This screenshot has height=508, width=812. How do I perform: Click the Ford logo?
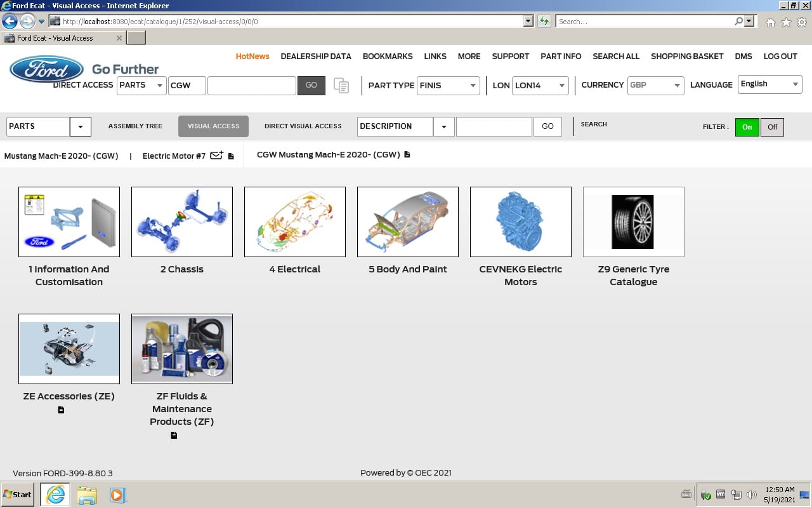(46, 69)
